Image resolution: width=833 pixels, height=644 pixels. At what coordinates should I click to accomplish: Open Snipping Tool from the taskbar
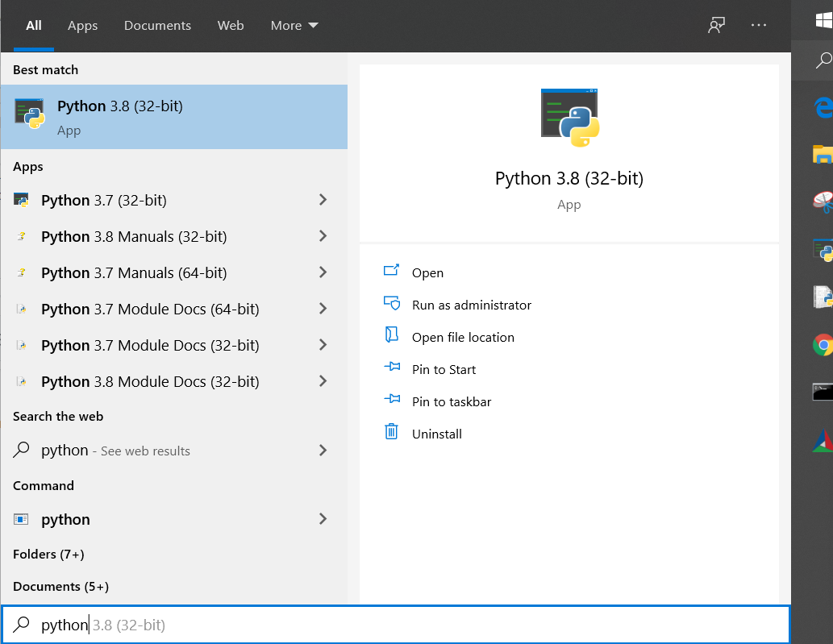[x=823, y=202]
